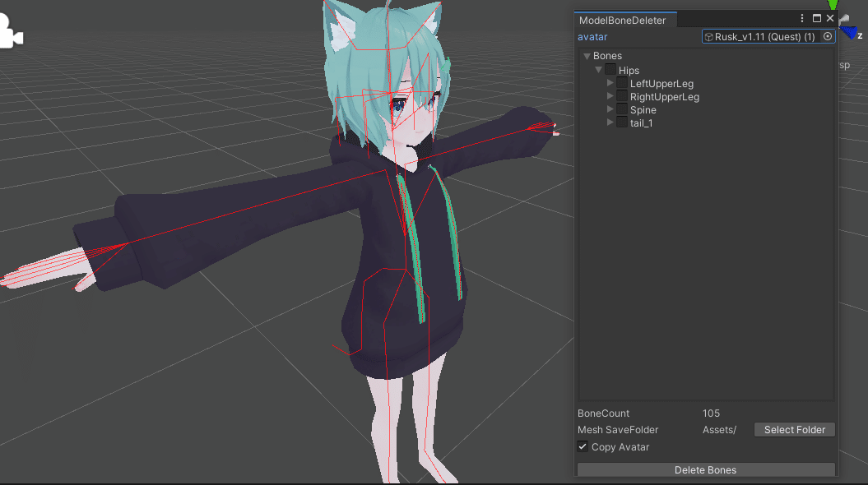The image size is (868, 485).
Task: Click the avatar field Rusk_v1.11 (Quest) (1)
Action: [768, 36]
